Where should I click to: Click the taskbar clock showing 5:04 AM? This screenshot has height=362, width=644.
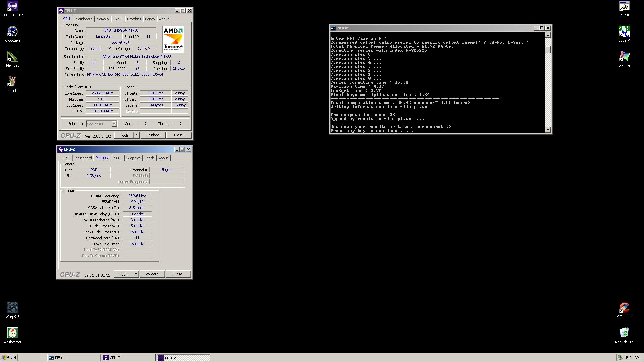tap(633, 358)
